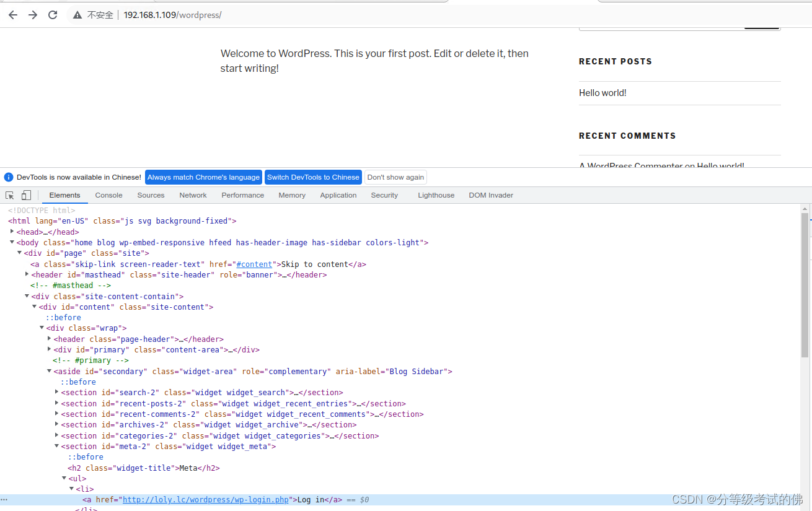Click the three dots beside the selected DOM line
This screenshot has height=511, width=812.
pos(4,499)
